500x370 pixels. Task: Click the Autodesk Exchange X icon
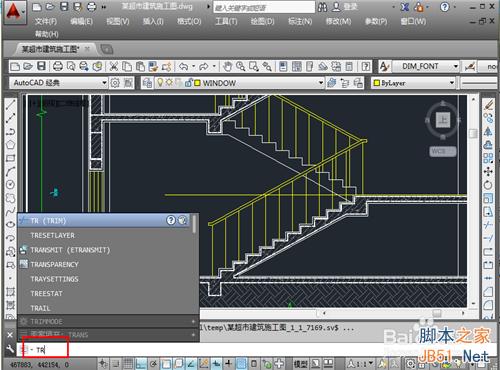click(x=405, y=7)
